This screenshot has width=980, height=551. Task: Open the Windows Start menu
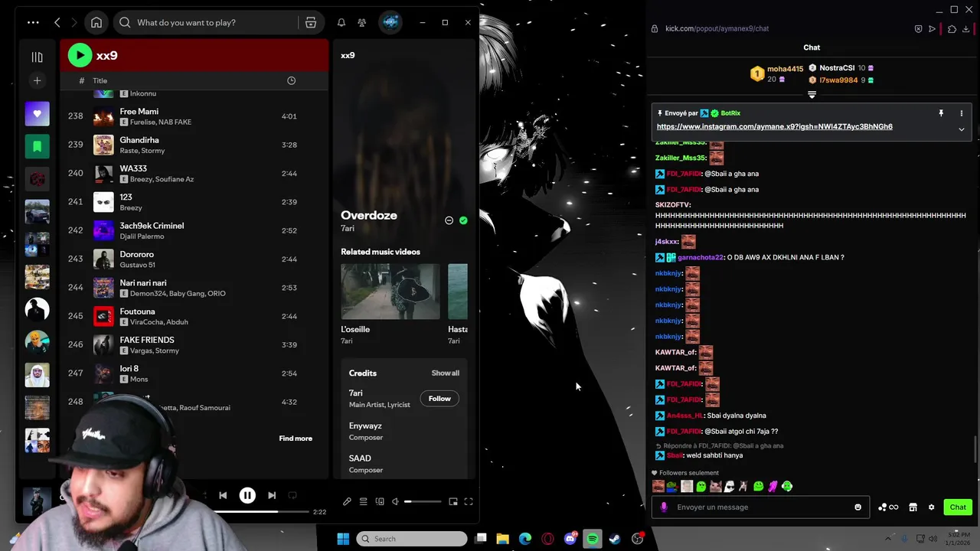pos(343,539)
